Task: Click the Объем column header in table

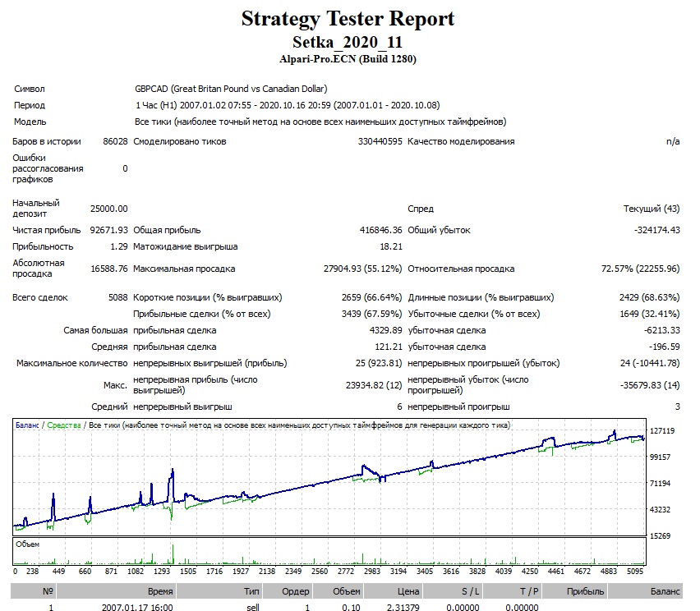Action: 338,591
